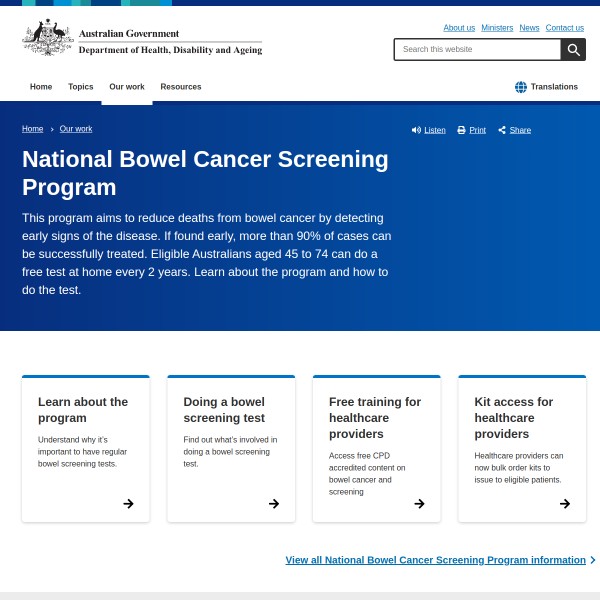This screenshot has width=600, height=600.
Task: Click the Listen speaker icon
Action: 416,130
